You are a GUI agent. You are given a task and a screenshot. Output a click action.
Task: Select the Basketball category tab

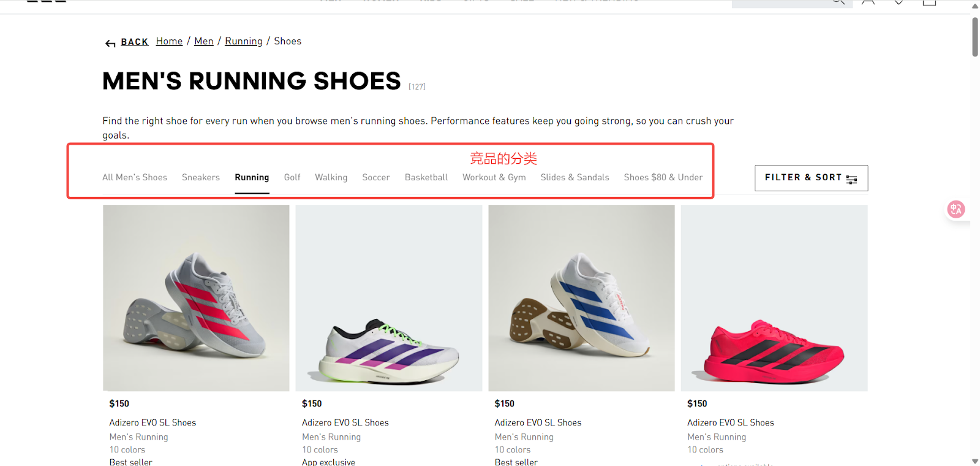tap(426, 177)
